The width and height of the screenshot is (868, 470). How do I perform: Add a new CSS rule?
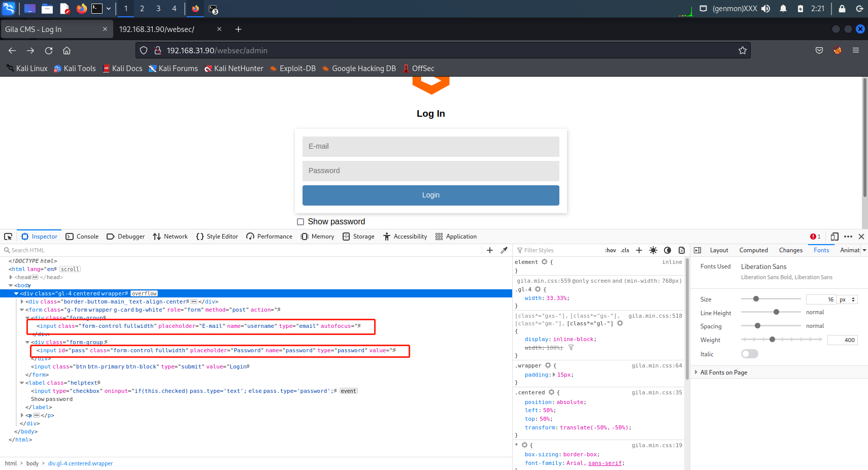(x=639, y=250)
